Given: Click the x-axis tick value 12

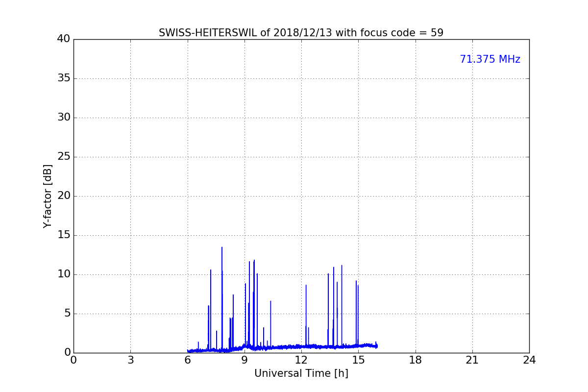Looking at the screenshot, I should tap(301, 360).
